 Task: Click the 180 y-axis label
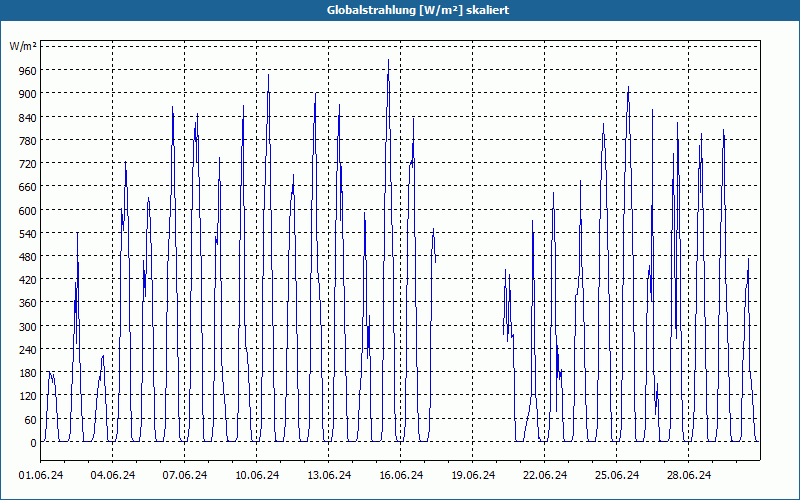(28, 373)
